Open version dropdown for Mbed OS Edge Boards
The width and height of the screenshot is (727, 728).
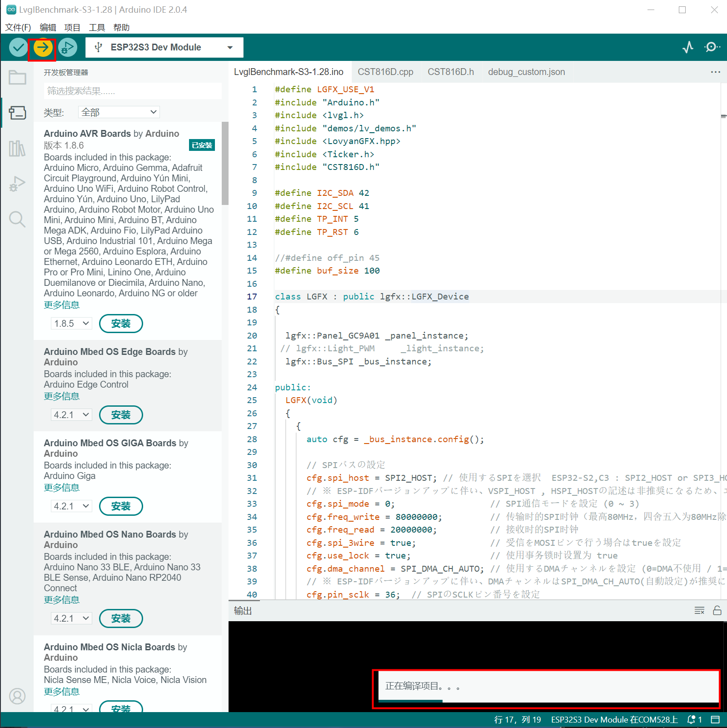(x=71, y=415)
